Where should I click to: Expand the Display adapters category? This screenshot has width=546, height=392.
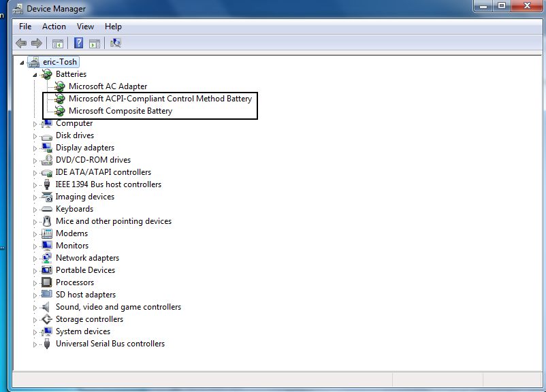pos(35,148)
